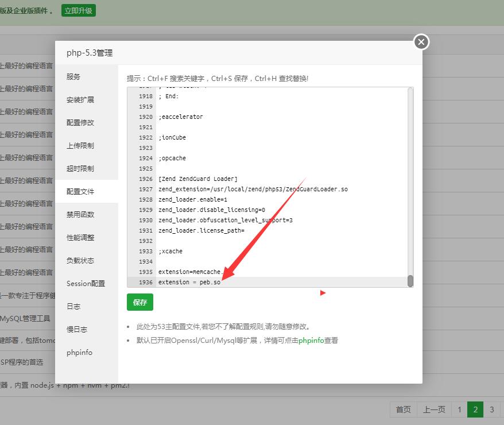This screenshot has width=504, height=425.
Task: Select the 配置文件 config file tab
Action: [x=80, y=191]
